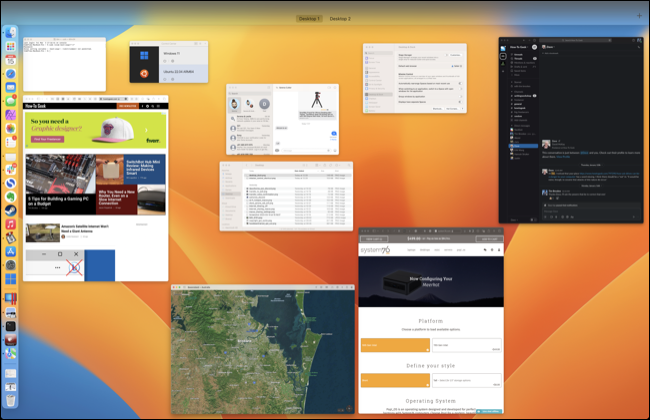The width and height of the screenshot is (650, 420).
Task: Open the Mail app in the Dock
Action: [x=10, y=87]
